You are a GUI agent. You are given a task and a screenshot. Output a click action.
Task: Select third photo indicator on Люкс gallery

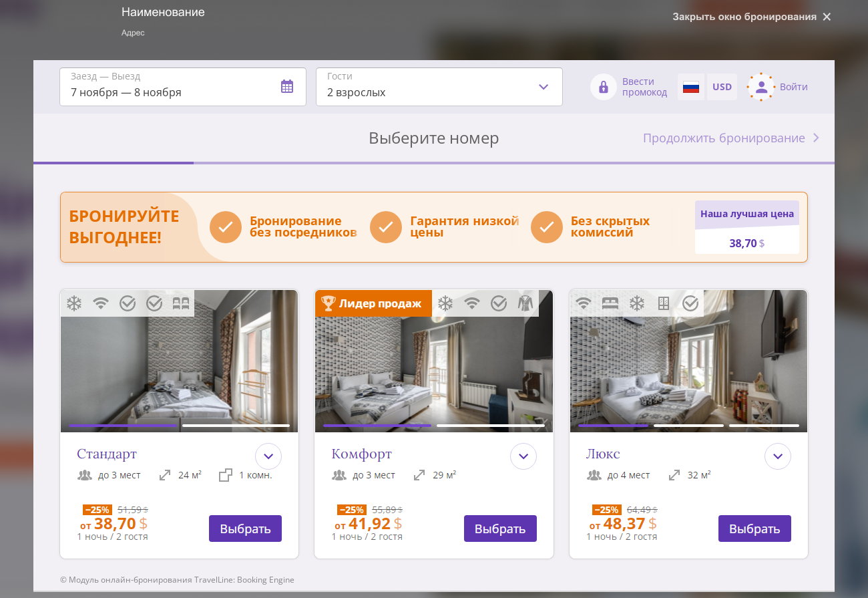pos(764,426)
